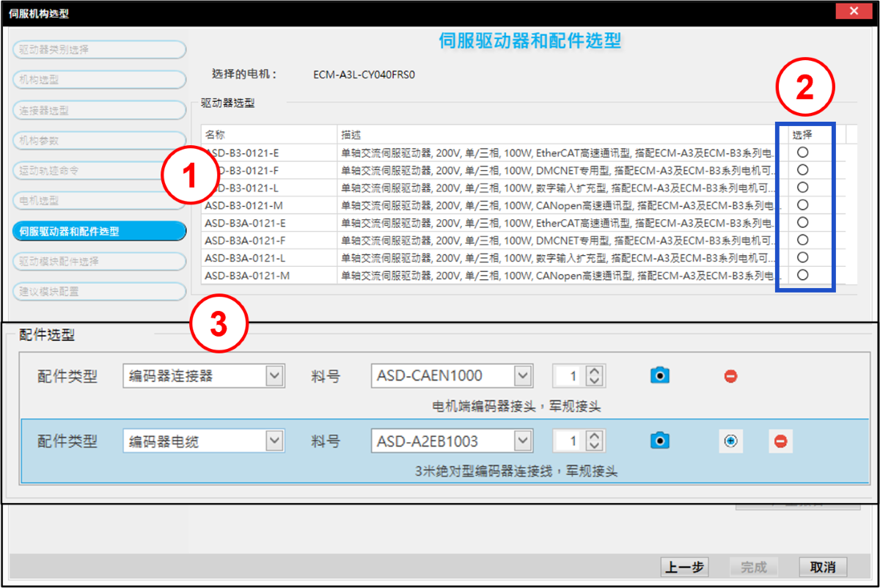The height and width of the screenshot is (588, 880).
Task: Switch to the 机构参数 sidebar step
Action: coord(99,140)
